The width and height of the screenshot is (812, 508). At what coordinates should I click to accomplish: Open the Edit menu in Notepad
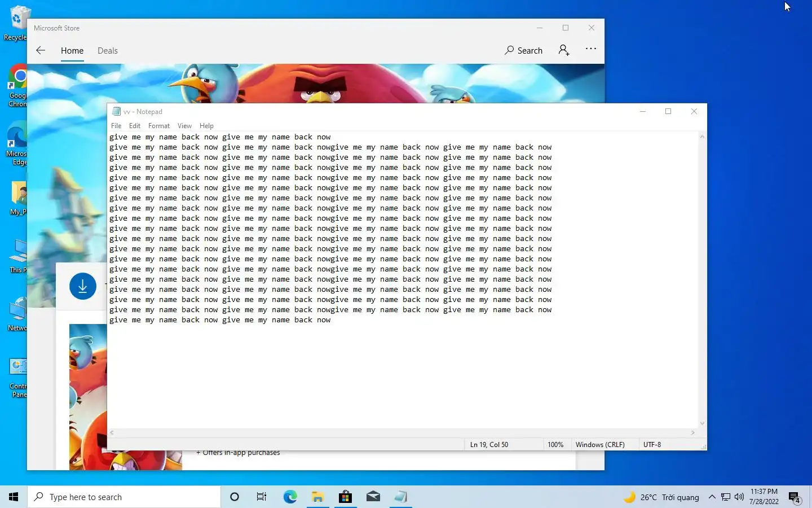[134, 126]
